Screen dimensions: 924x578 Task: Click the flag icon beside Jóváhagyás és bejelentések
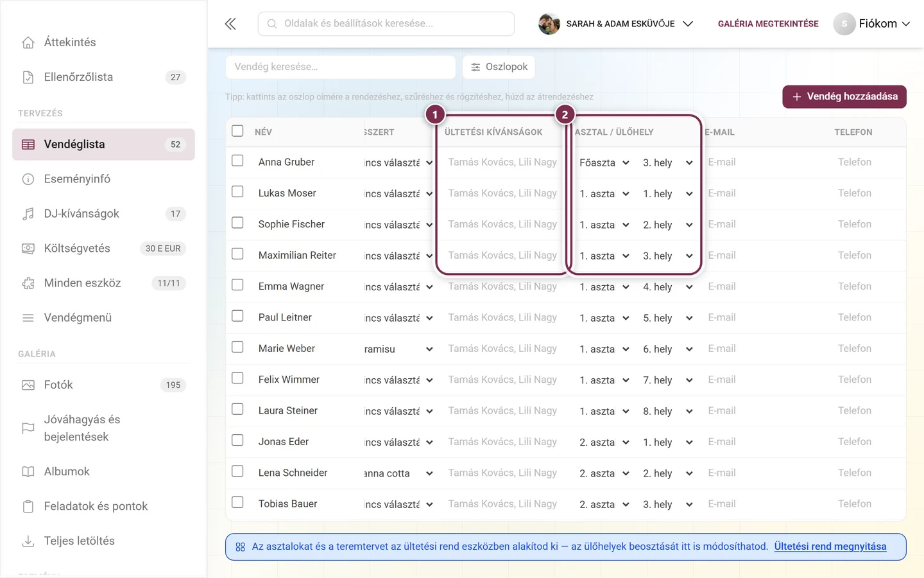click(28, 428)
